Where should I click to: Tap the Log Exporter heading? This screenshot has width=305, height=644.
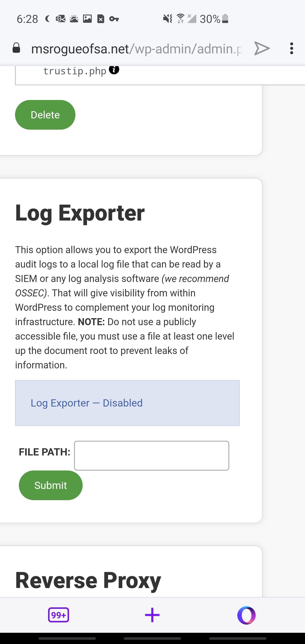80,213
